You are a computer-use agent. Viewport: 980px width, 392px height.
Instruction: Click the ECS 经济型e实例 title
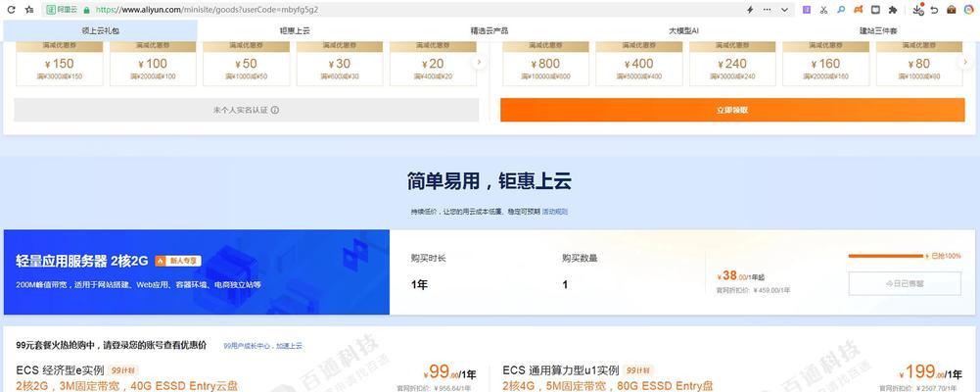pos(60,370)
